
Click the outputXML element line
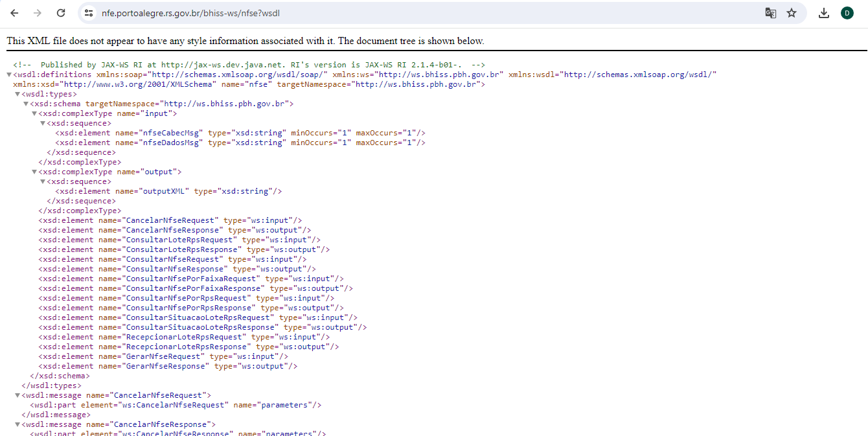pos(168,191)
